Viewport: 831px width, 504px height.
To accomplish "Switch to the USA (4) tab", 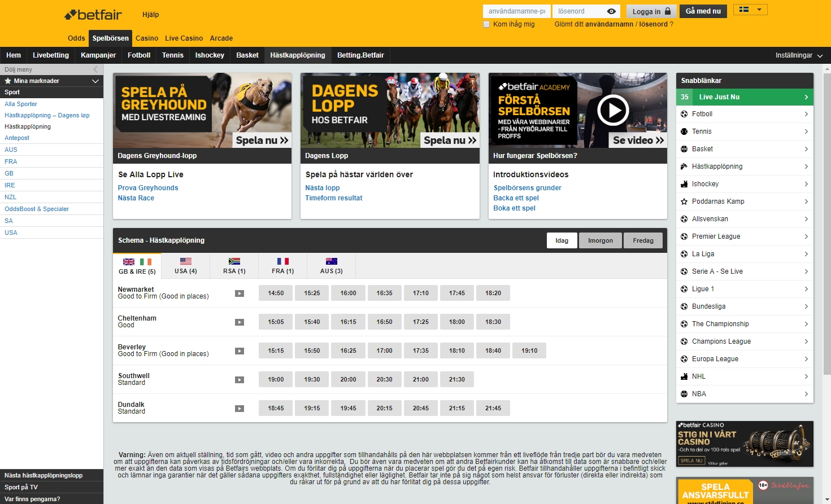I will pos(185,266).
